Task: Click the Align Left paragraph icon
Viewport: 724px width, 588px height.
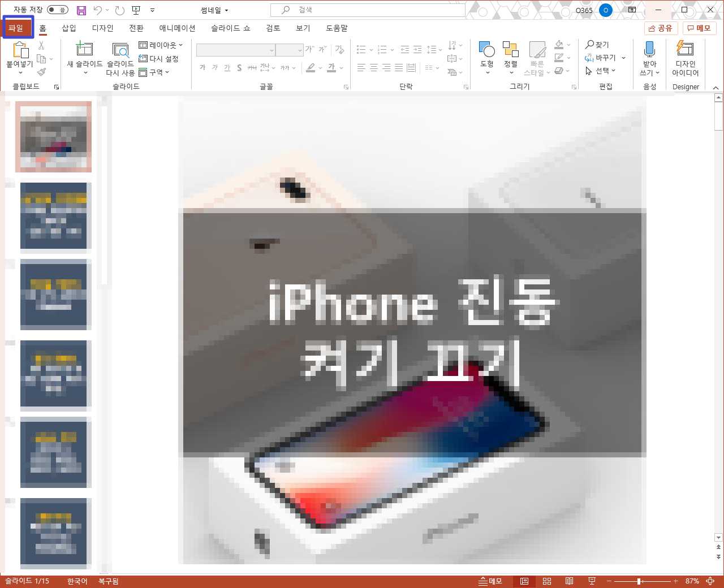Action: [361, 68]
